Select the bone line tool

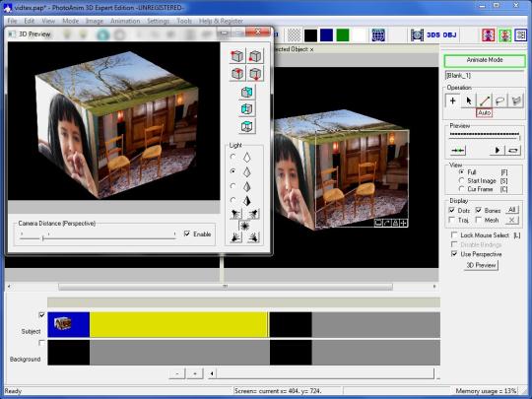pos(484,100)
